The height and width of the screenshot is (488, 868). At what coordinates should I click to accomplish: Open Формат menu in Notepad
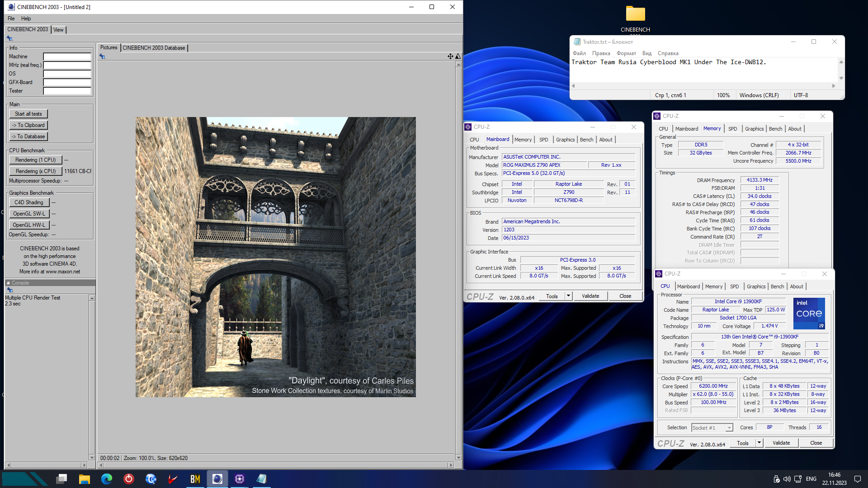click(x=626, y=53)
